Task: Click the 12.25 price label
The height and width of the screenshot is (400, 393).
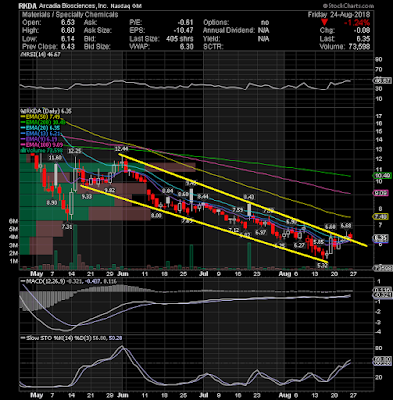Action: [x=75, y=151]
